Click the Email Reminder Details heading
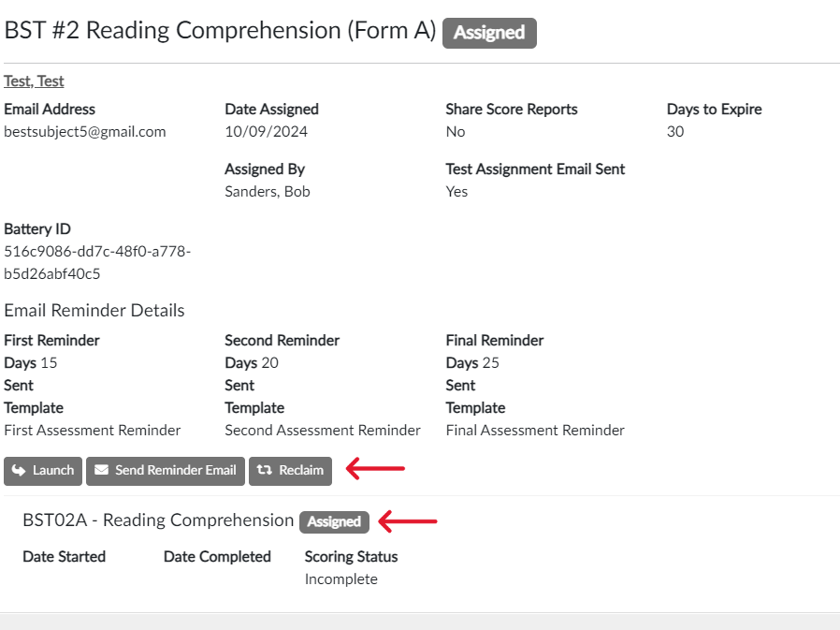Image resolution: width=840 pixels, height=630 pixels. click(x=94, y=311)
